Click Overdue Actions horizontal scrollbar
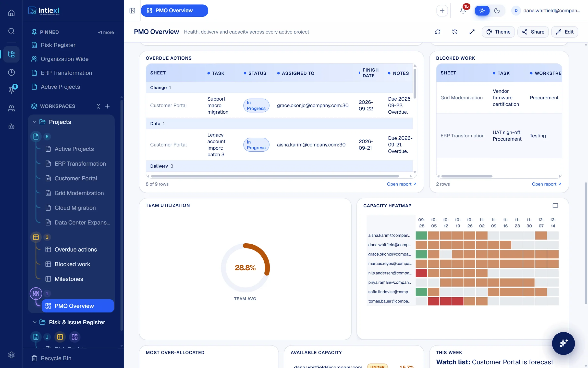The width and height of the screenshot is (588, 368). pos(275,176)
